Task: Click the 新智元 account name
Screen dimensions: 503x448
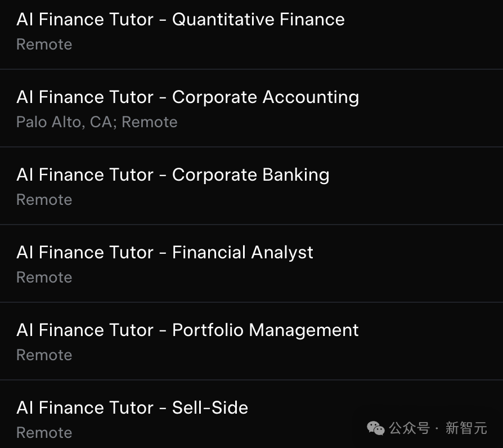Action: pos(466,428)
